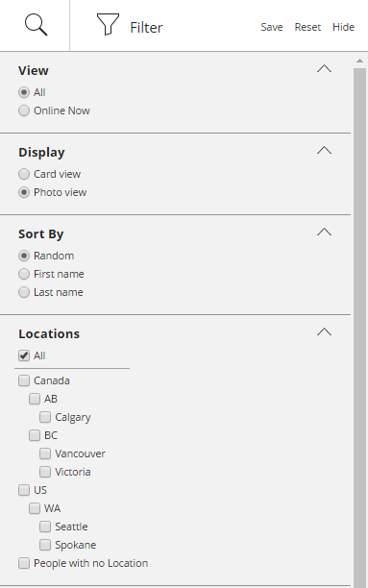Sort by Last name
Viewport: 368px width, 588px height.
(24, 292)
